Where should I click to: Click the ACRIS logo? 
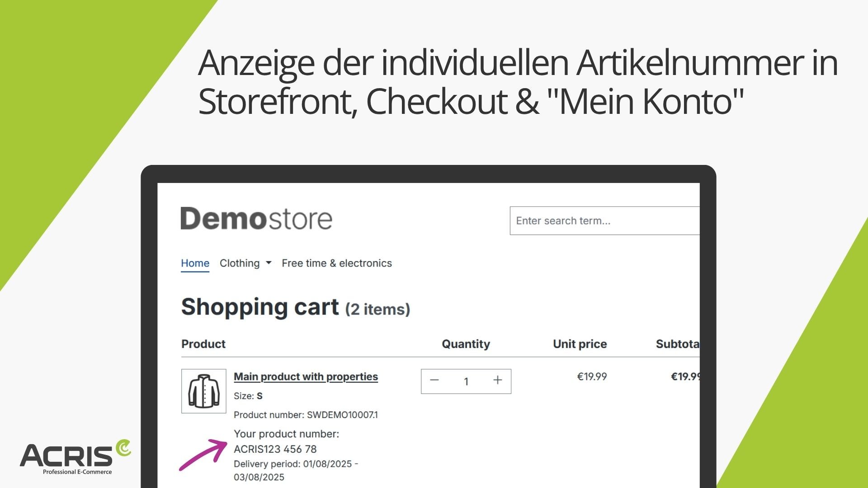tap(75, 457)
